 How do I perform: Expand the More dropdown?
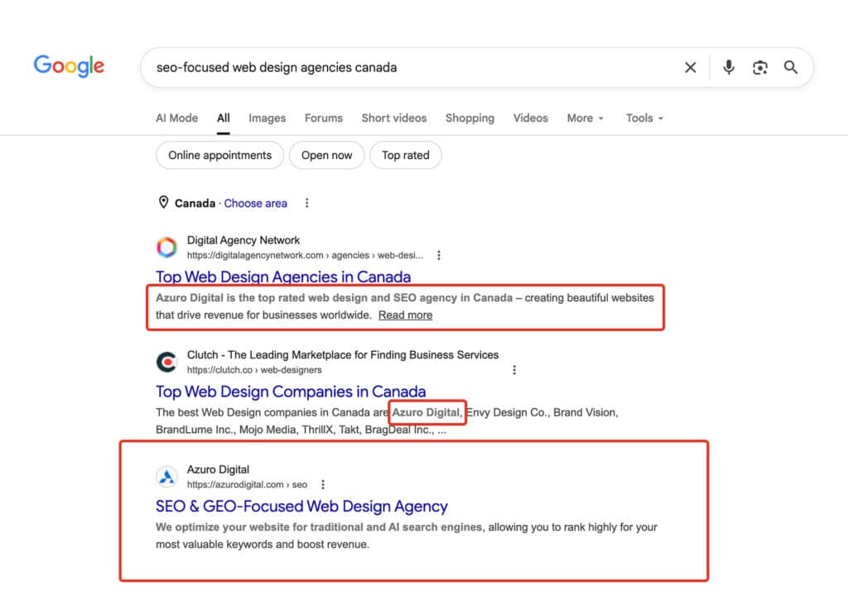pos(585,118)
